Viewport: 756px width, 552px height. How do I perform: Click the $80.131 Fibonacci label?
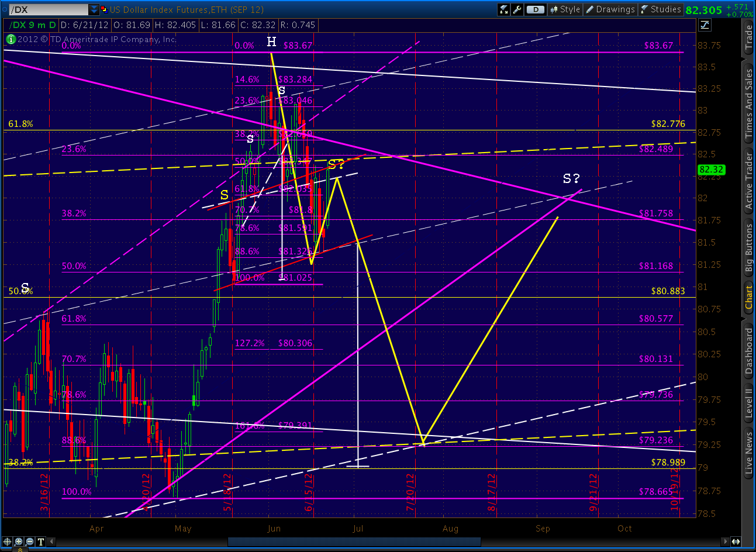(655, 359)
